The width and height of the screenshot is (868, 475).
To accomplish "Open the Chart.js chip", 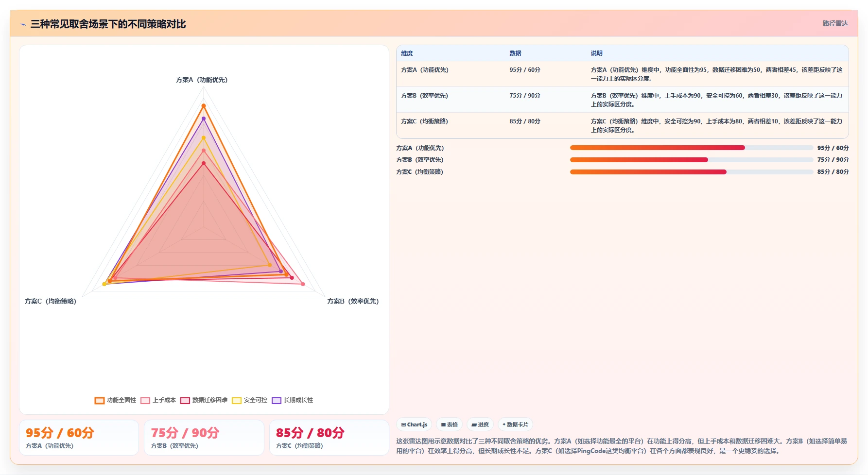I will [414, 424].
